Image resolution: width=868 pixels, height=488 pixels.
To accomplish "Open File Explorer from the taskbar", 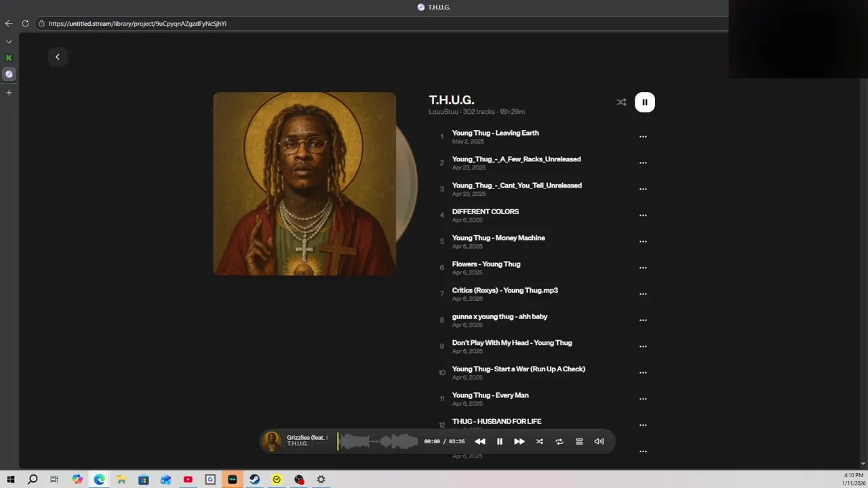I will point(121,479).
